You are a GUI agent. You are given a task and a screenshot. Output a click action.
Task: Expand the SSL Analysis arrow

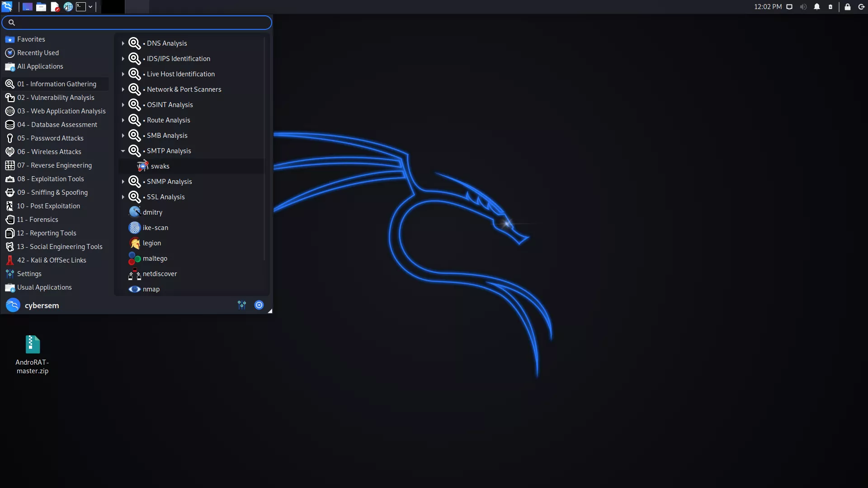[123, 197]
